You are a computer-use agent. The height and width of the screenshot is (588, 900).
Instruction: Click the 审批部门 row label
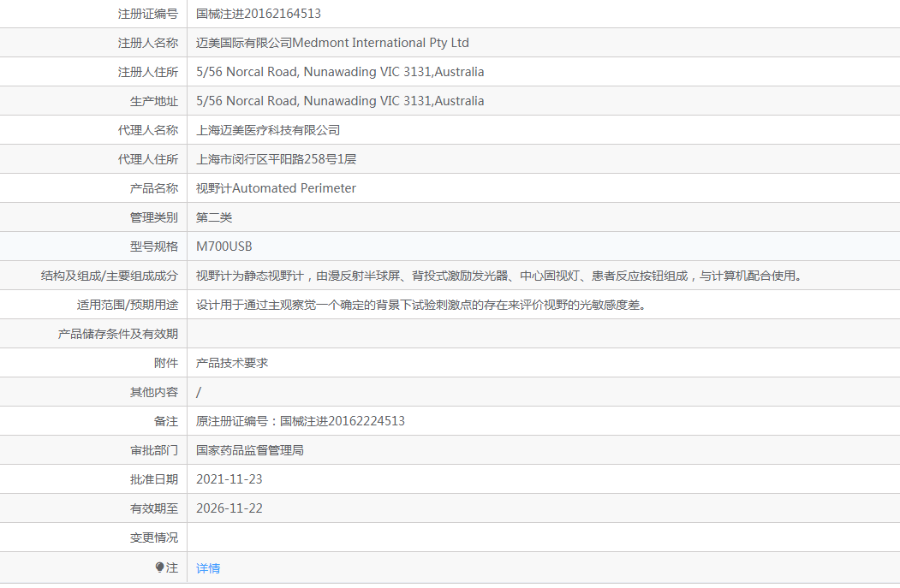(x=154, y=450)
